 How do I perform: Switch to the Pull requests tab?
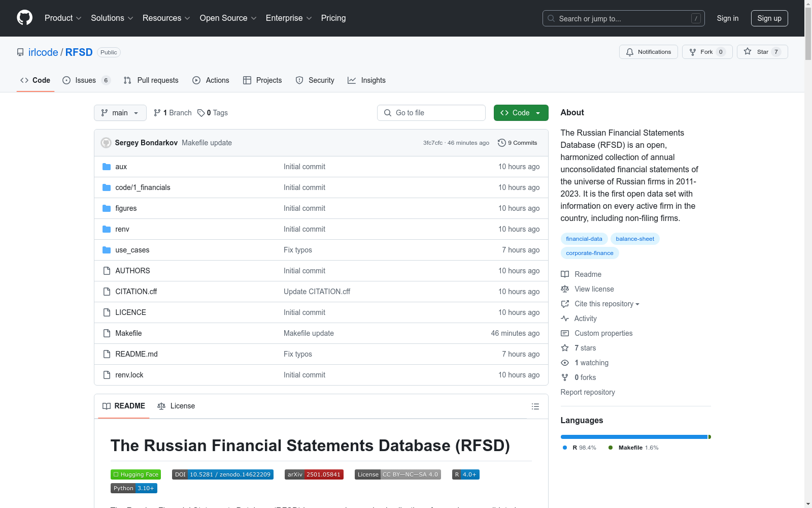[x=151, y=80]
